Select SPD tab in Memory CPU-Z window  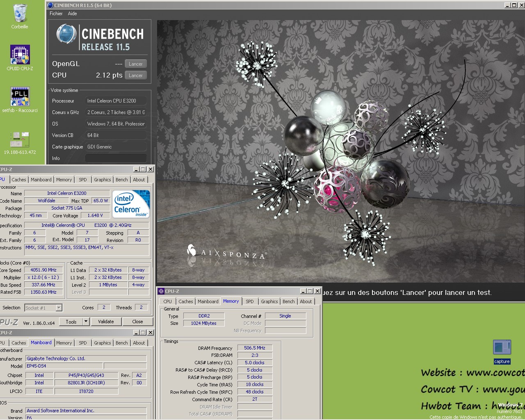(x=250, y=301)
